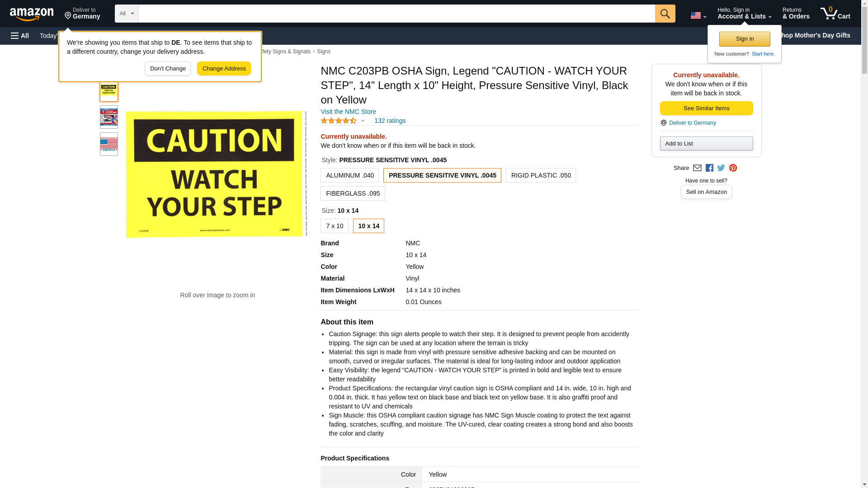This screenshot has width=868, height=488.
Task: Click the Amazon logo
Action: click(x=32, y=14)
